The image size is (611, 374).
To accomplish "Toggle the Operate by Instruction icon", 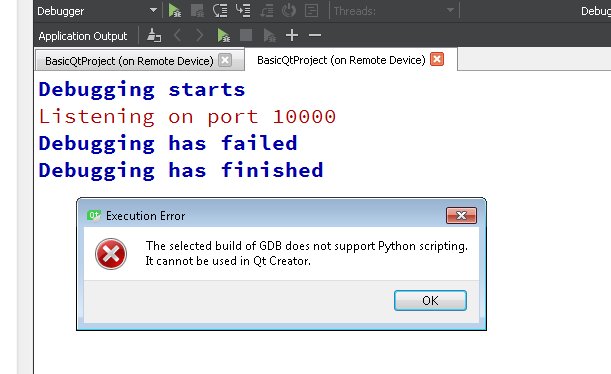I will click(311, 11).
